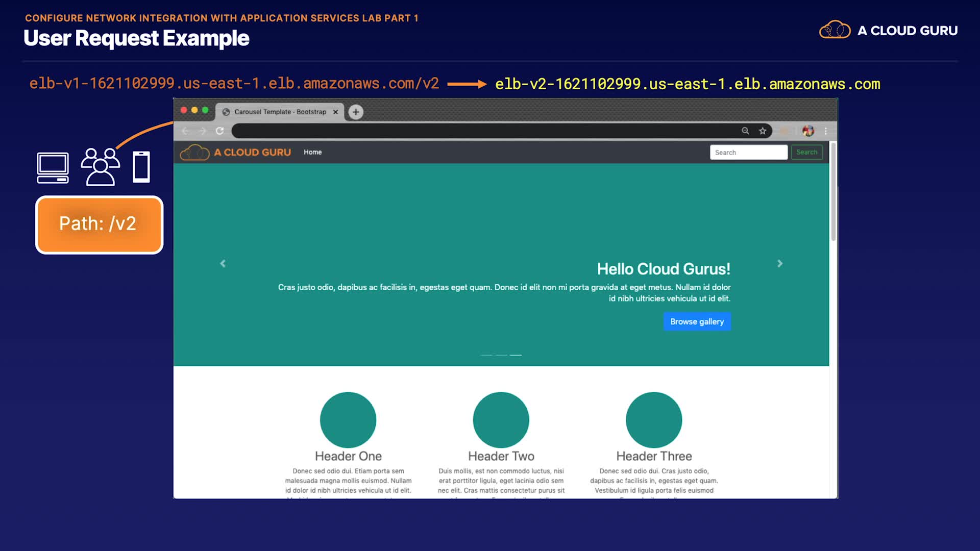The width and height of the screenshot is (980, 551).
Task: Click the browser forward arrow
Action: [x=203, y=131]
